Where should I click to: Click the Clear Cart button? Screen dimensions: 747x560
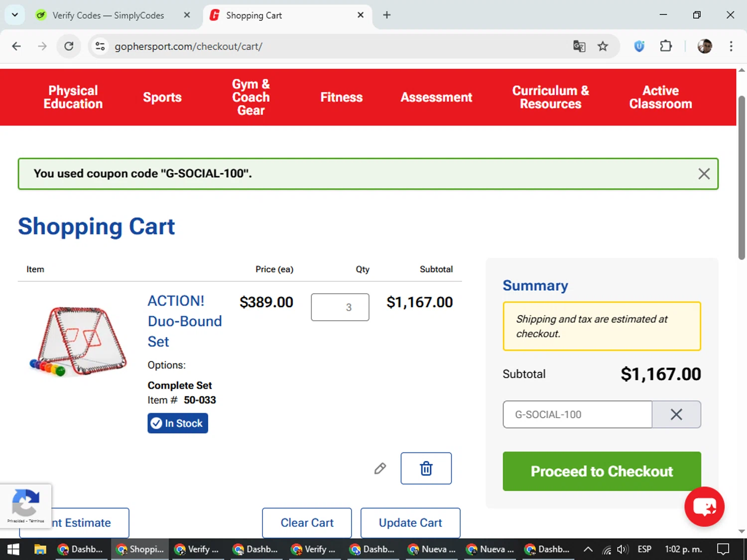307,523
